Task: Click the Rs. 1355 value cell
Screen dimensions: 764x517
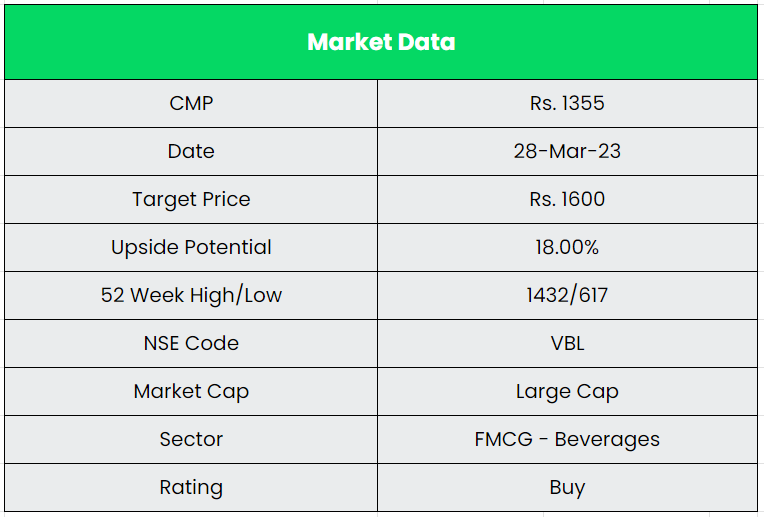Action: (567, 103)
